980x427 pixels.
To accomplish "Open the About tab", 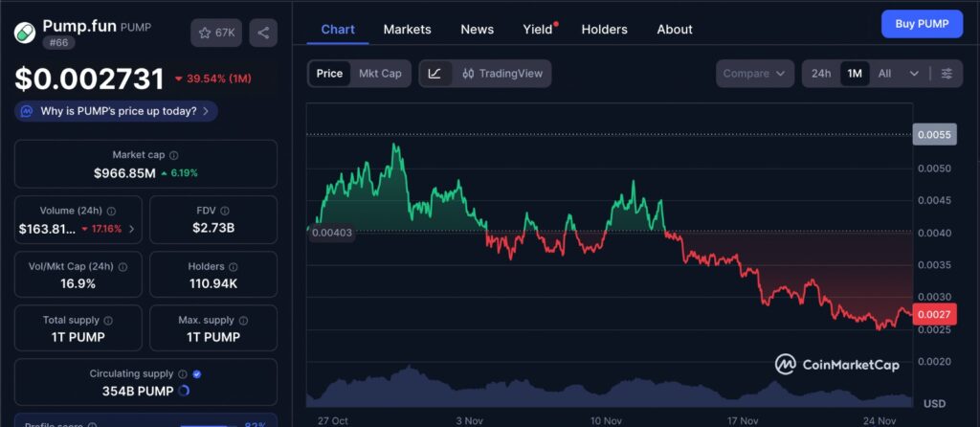I will (675, 30).
